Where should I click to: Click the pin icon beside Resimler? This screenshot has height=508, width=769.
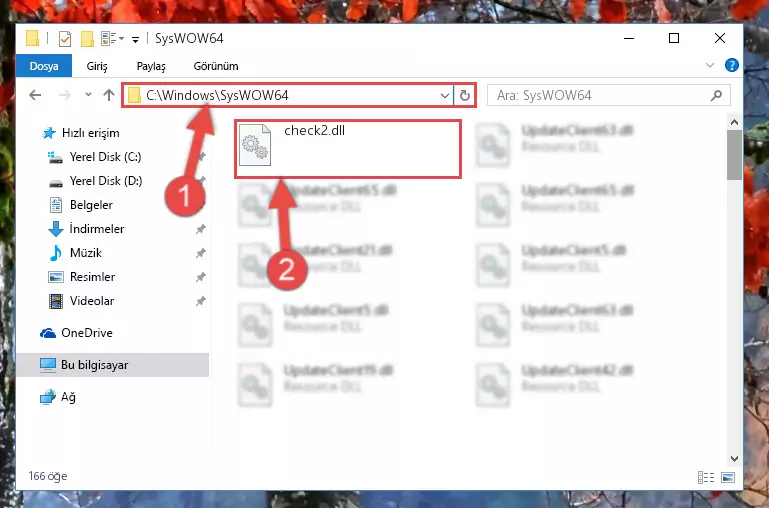(x=201, y=277)
